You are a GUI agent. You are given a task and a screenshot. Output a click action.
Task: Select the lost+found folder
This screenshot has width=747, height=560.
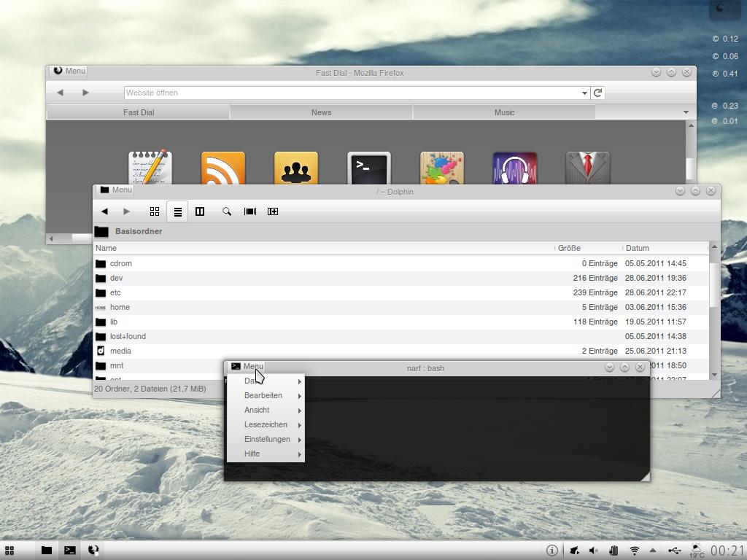401,337
